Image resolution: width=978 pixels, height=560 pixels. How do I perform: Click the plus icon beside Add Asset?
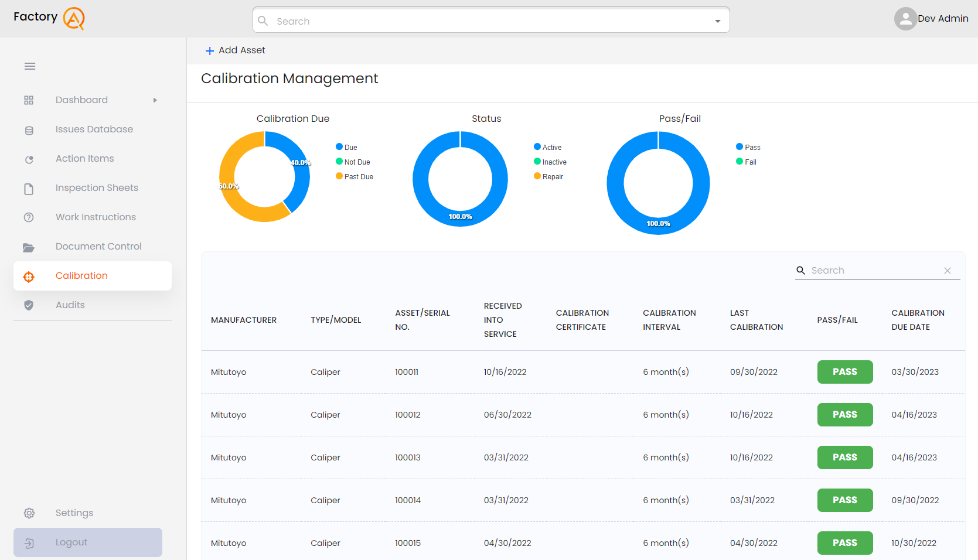[210, 51]
